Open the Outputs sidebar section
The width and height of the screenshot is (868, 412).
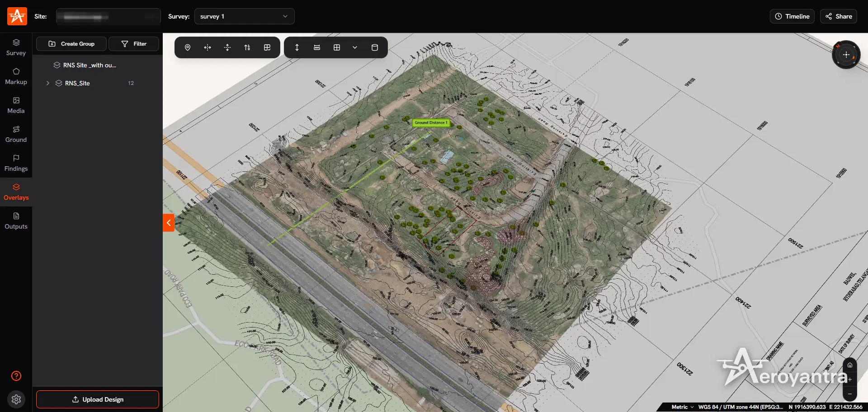tap(16, 221)
